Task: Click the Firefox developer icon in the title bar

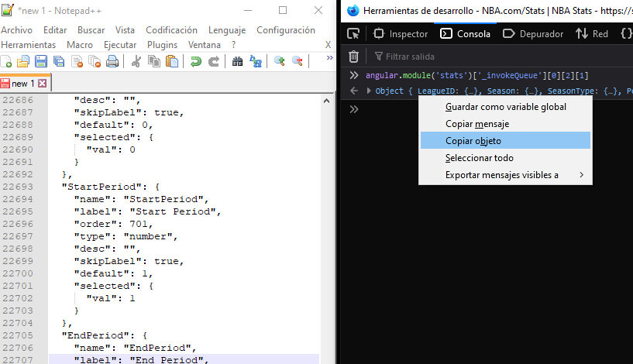Action: 353,11
